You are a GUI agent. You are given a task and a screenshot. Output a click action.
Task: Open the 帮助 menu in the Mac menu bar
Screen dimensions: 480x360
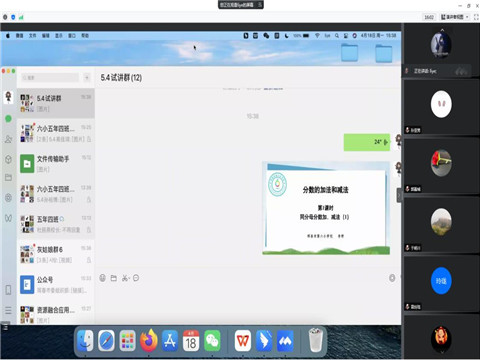click(85, 35)
